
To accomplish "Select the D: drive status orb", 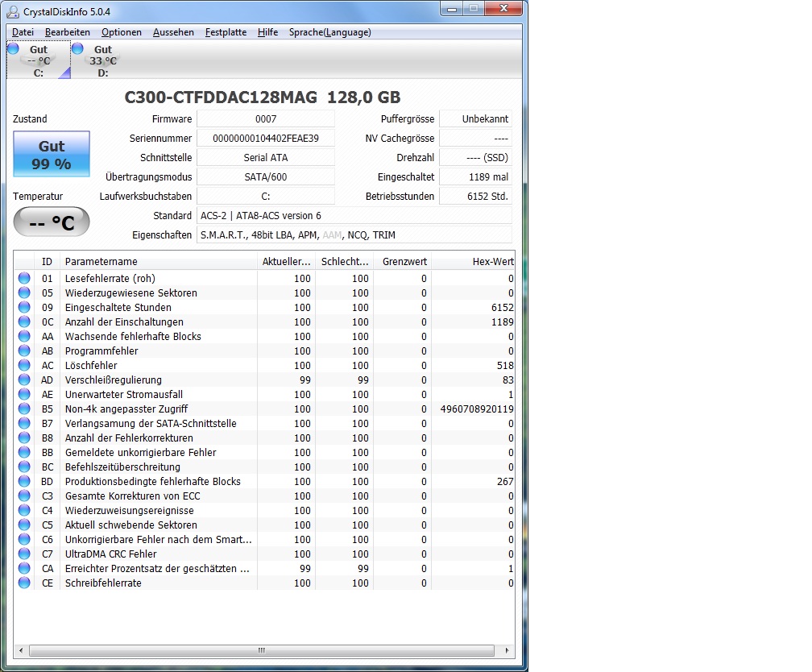I will point(77,48).
